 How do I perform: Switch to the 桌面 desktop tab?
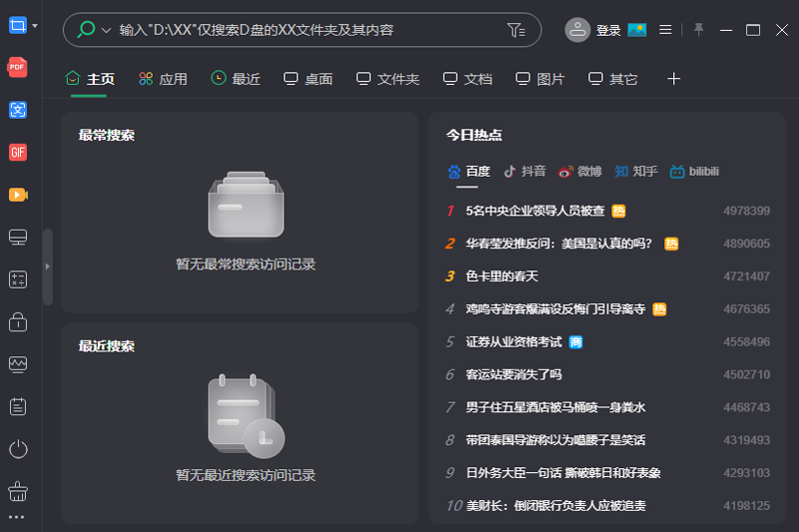click(308, 79)
